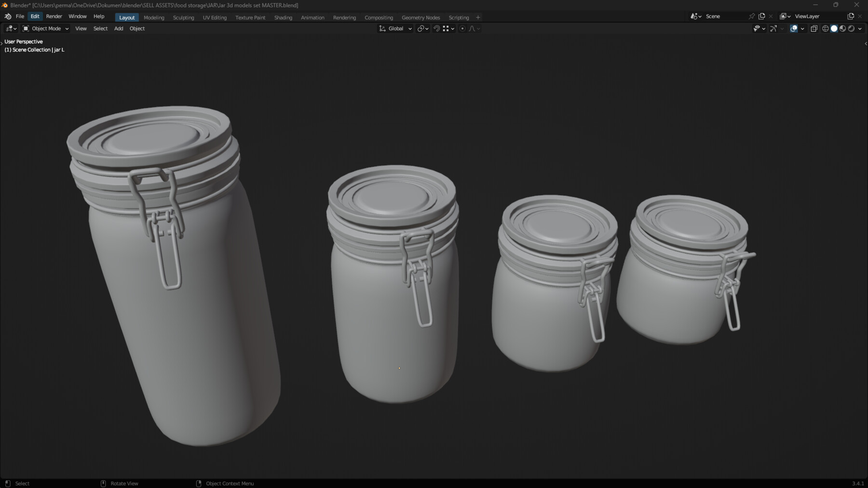Enable snapping with the magnet icon
Image resolution: width=868 pixels, height=488 pixels.
[x=436, y=28]
